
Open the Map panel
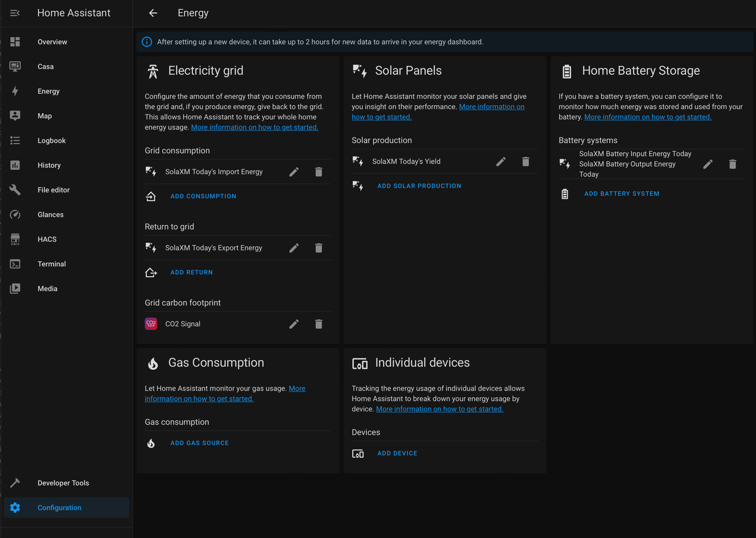[66, 116]
